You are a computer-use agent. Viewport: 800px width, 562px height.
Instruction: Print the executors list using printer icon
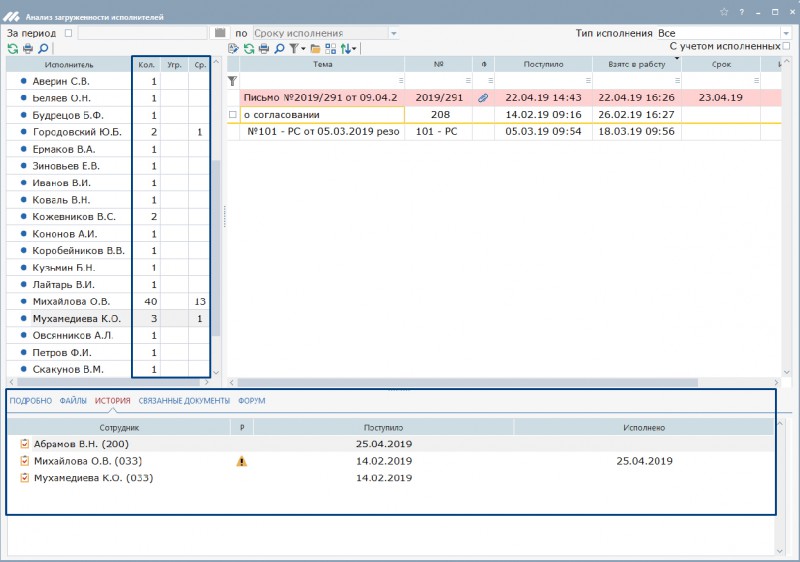tap(28, 48)
